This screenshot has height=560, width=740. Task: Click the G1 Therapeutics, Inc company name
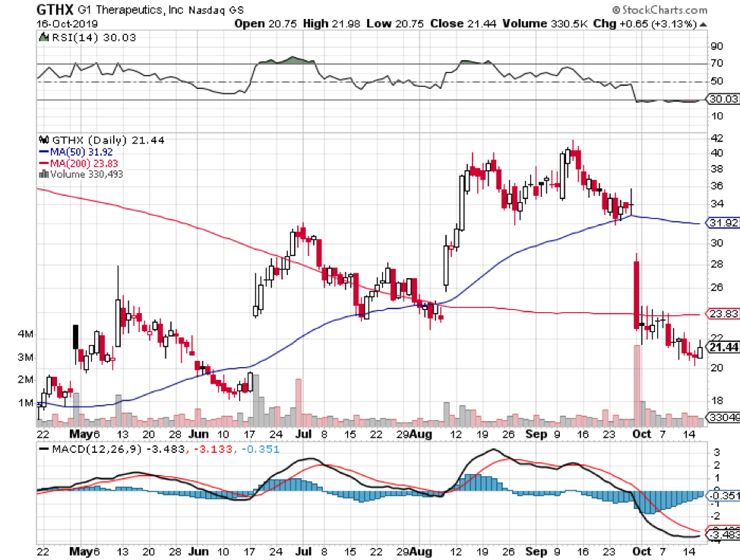click(130, 10)
